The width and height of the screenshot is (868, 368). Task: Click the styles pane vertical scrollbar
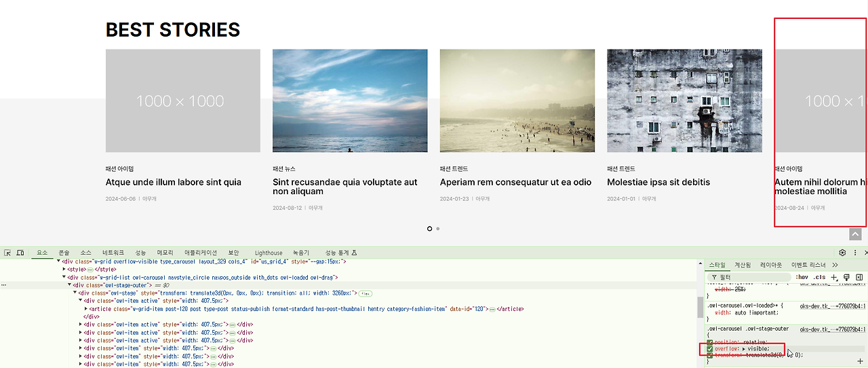(x=701, y=307)
